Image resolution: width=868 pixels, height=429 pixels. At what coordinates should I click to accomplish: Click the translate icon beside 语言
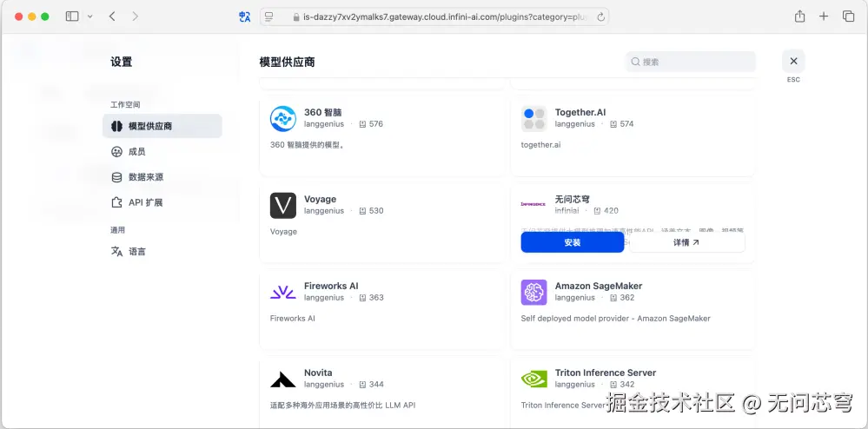(116, 251)
